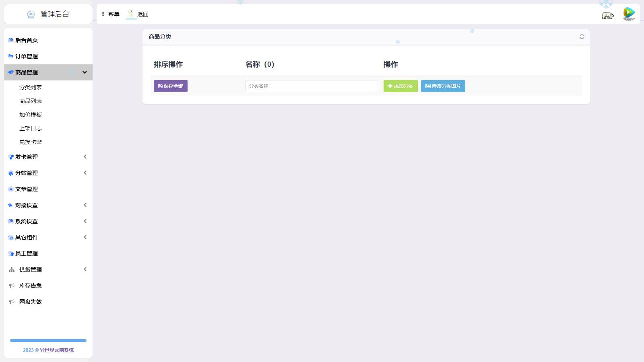Click the 操作 column header
644x362 pixels.
(x=391, y=64)
